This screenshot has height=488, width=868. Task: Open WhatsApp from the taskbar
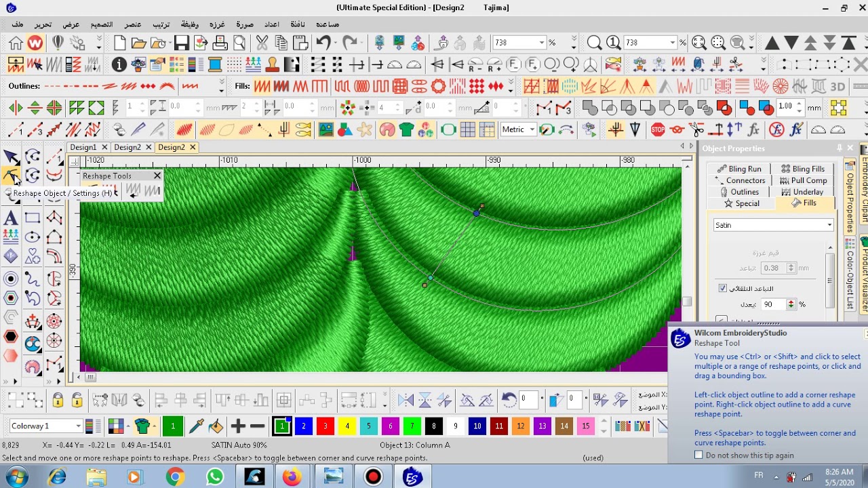pyautogui.click(x=214, y=477)
